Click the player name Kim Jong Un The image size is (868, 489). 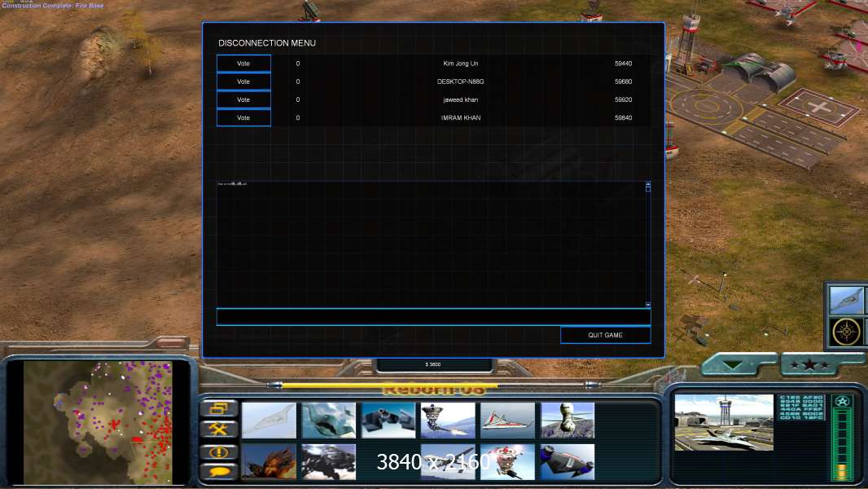[461, 64]
